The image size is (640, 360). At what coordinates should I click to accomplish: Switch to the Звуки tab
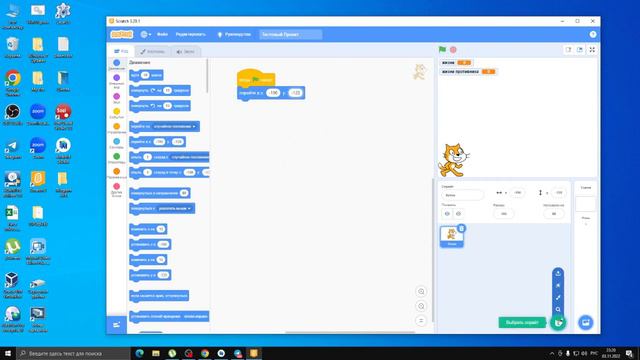[x=185, y=51]
